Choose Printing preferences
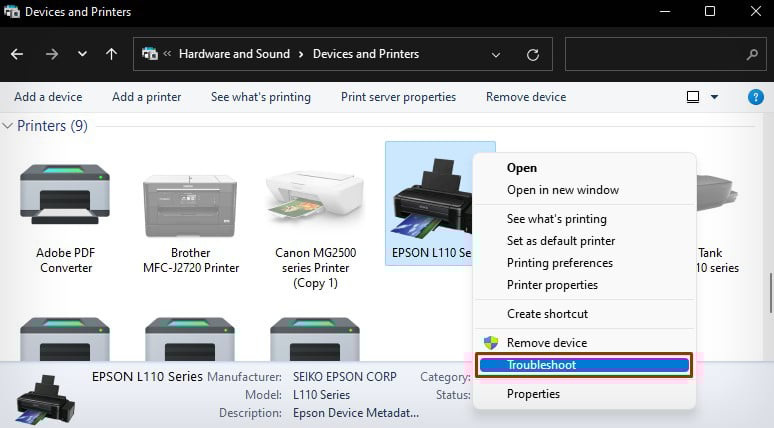Viewport: 774px width, 428px height. click(560, 263)
